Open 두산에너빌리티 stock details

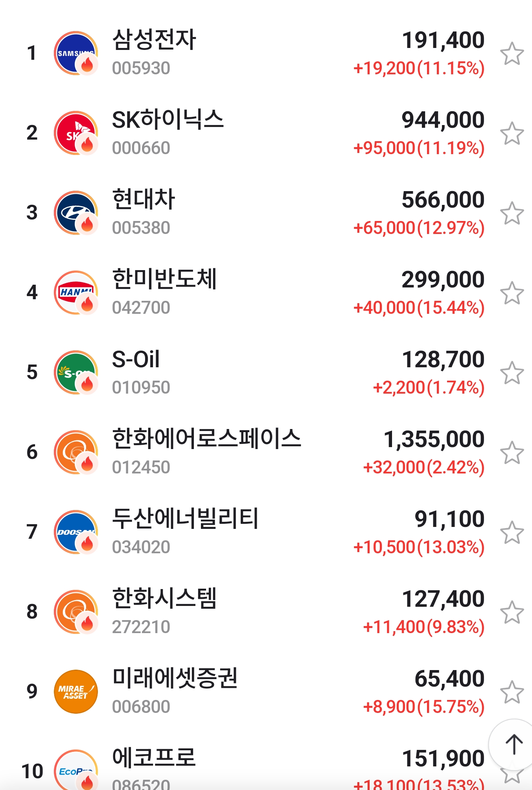(185, 519)
